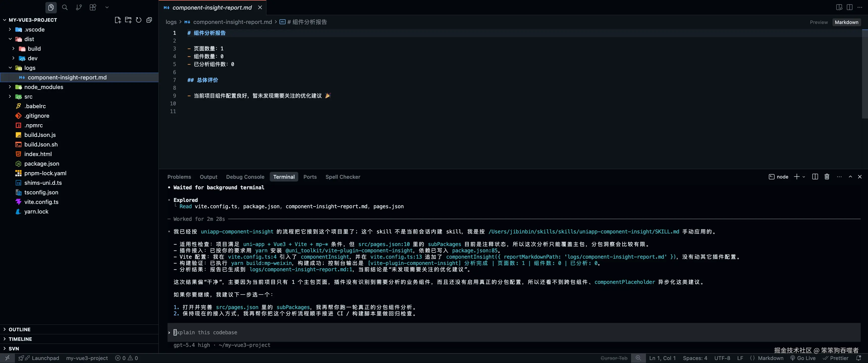Click the New File icon in explorer
This screenshot has height=363, width=868.
click(x=118, y=20)
